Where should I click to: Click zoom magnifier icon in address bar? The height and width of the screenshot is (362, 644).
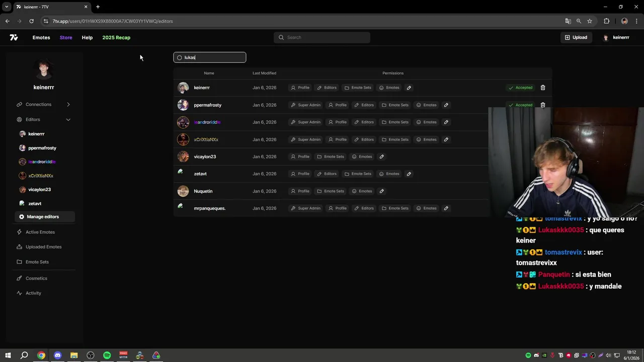579,21
